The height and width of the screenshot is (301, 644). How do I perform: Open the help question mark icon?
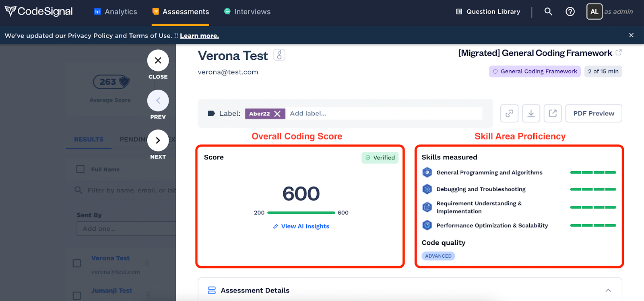click(570, 12)
